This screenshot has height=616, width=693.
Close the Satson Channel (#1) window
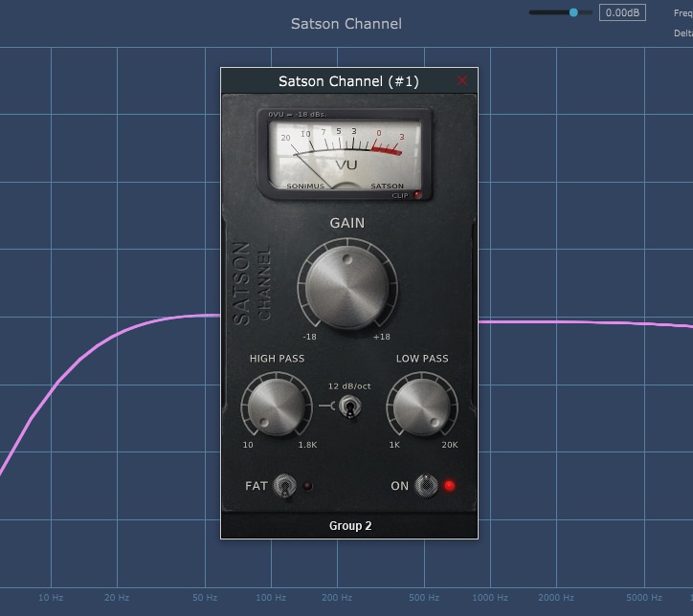[462, 80]
